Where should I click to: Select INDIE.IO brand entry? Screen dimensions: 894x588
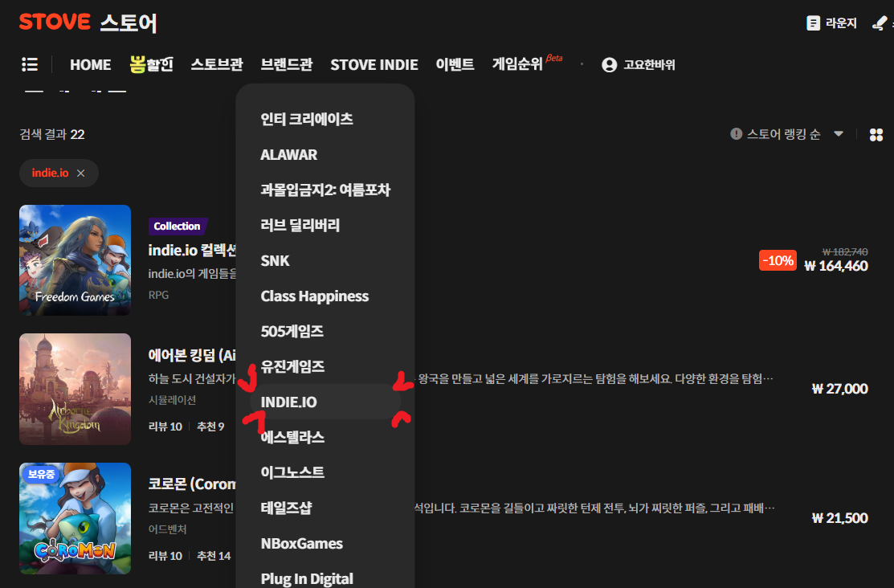(325, 402)
